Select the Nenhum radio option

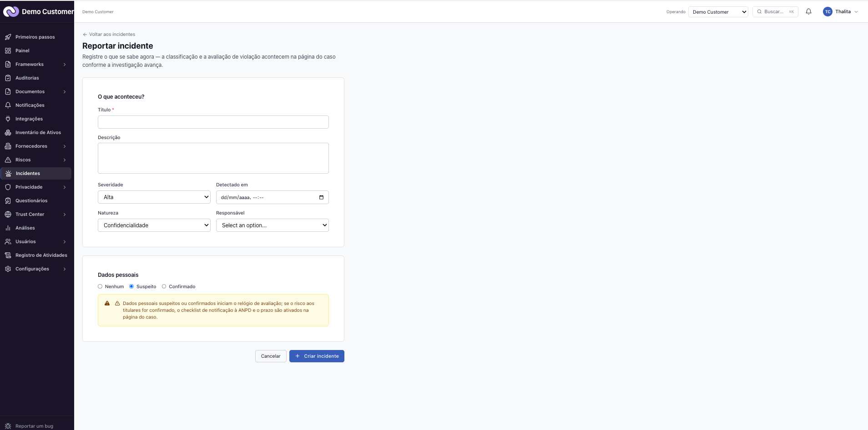(x=100, y=286)
